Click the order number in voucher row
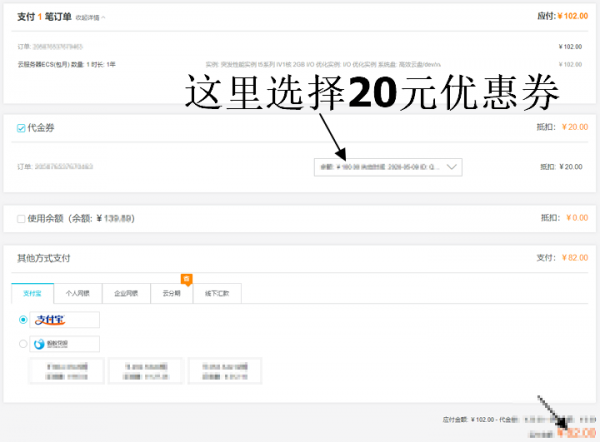The width and height of the screenshot is (600, 442). (x=56, y=167)
